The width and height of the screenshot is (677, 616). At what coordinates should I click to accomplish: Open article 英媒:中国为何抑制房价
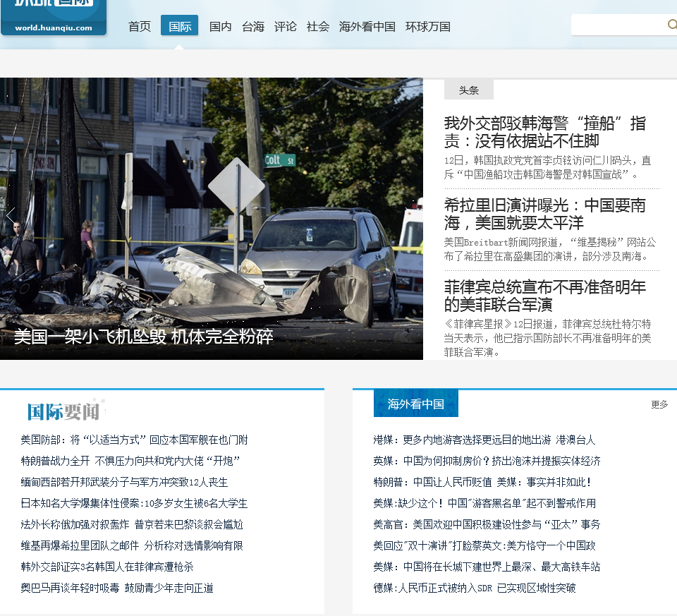click(x=487, y=461)
